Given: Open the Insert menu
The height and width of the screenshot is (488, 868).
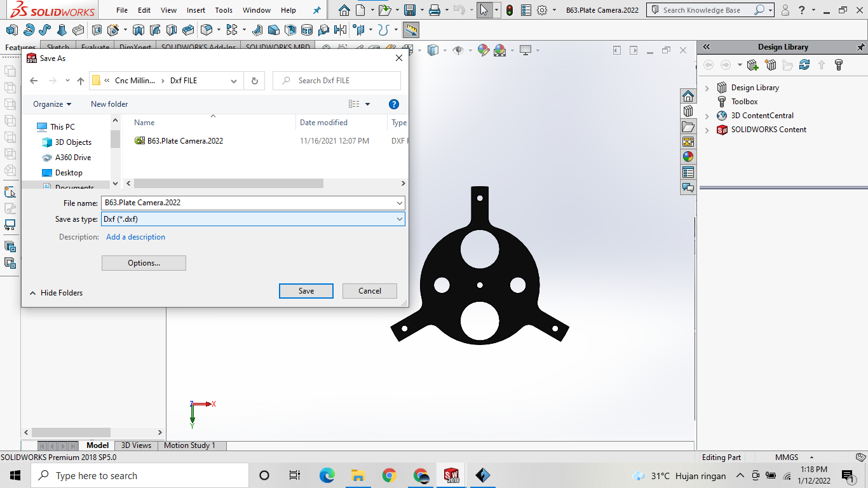Looking at the screenshot, I should [195, 10].
